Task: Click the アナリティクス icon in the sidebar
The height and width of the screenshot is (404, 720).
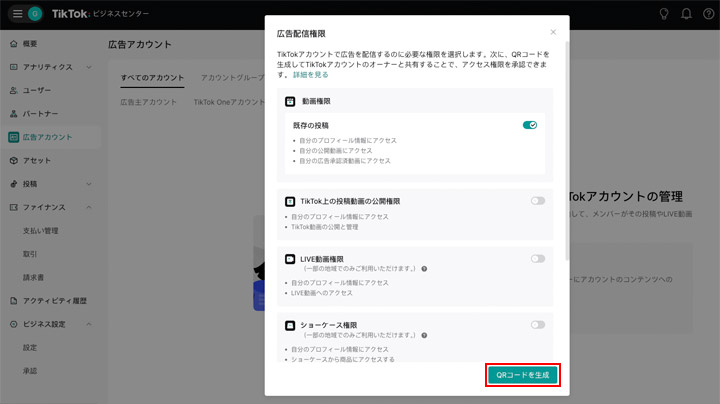Action: pyautogui.click(x=13, y=67)
